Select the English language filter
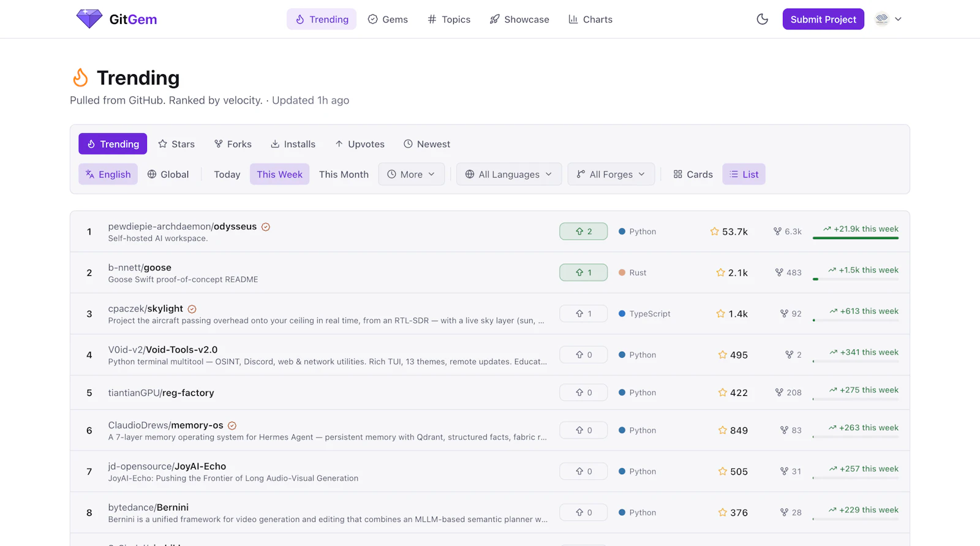The height and width of the screenshot is (546, 980). point(108,174)
